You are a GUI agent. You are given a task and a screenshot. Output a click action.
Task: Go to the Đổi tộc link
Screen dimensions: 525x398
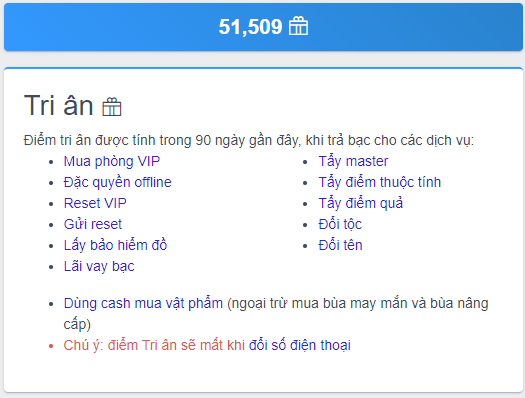click(340, 224)
